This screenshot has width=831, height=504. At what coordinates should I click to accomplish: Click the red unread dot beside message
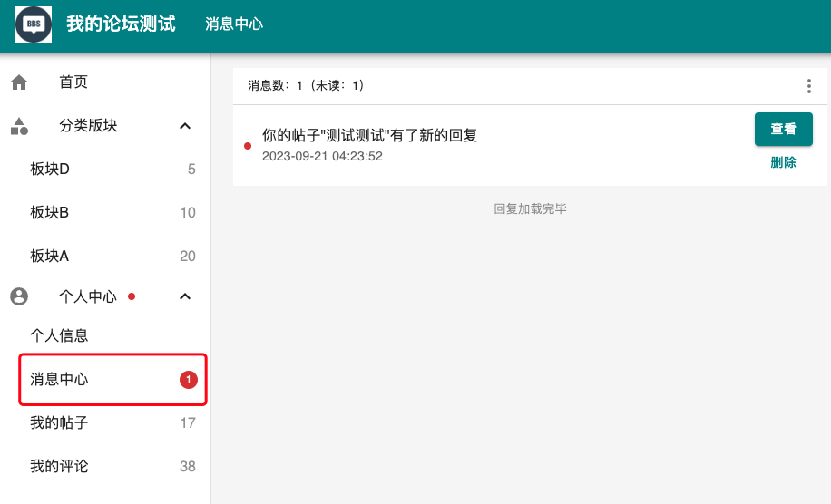tap(248, 146)
